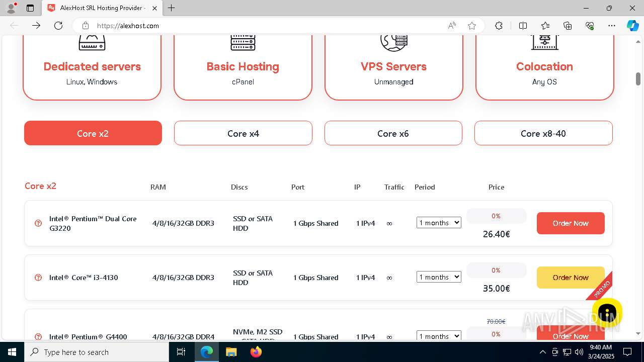The width and height of the screenshot is (644, 362).
Task: Open the site information lock icon
Action: (x=86, y=26)
